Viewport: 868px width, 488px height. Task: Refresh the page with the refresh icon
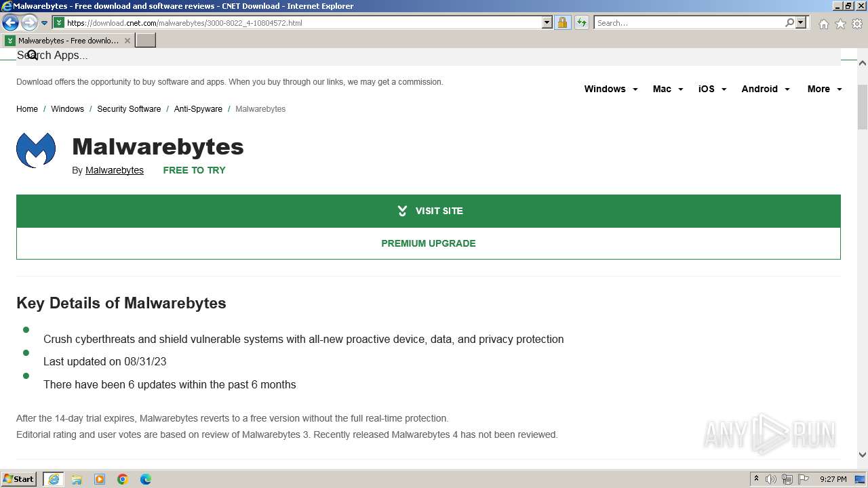point(582,23)
